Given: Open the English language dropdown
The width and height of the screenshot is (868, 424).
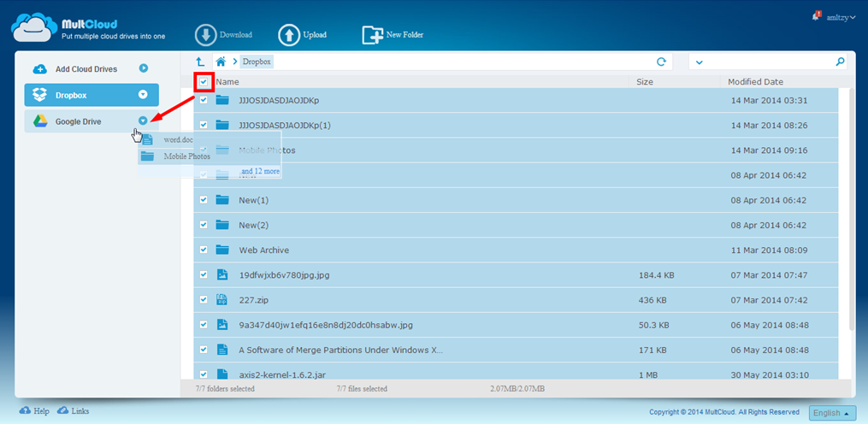Looking at the screenshot, I should coord(831,413).
